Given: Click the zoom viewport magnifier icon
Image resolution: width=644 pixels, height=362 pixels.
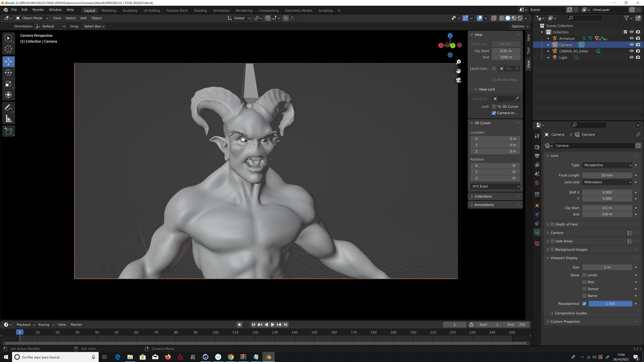Looking at the screenshot, I should [x=459, y=62].
